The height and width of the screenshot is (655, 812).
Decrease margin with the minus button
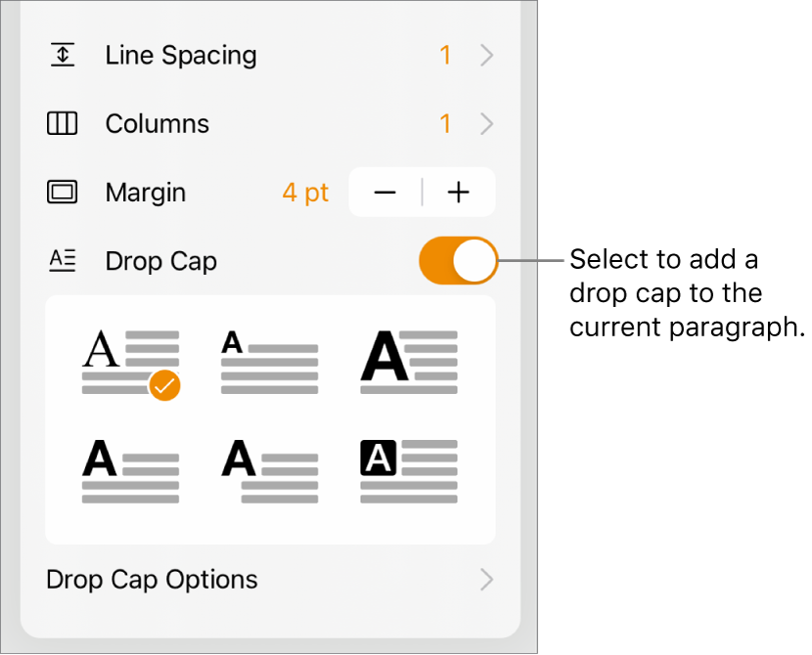(x=384, y=193)
